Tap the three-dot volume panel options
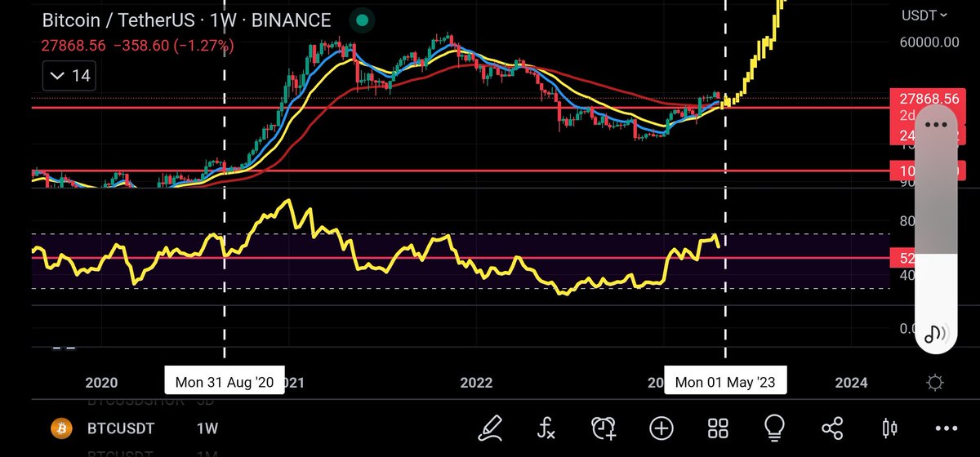Image resolution: width=980 pixels, height=457 pixels. (936, 126)
